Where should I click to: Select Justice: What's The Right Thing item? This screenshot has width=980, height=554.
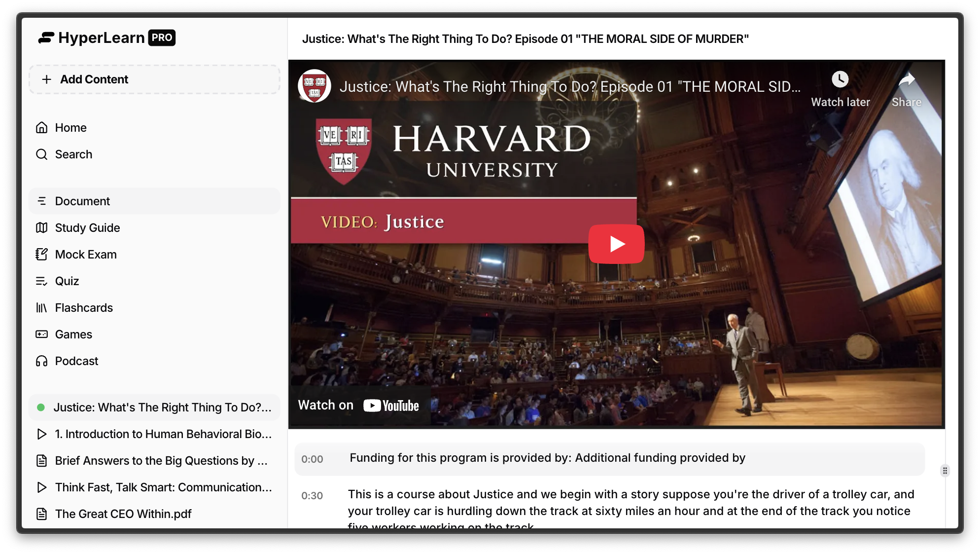tap(154, 407)
